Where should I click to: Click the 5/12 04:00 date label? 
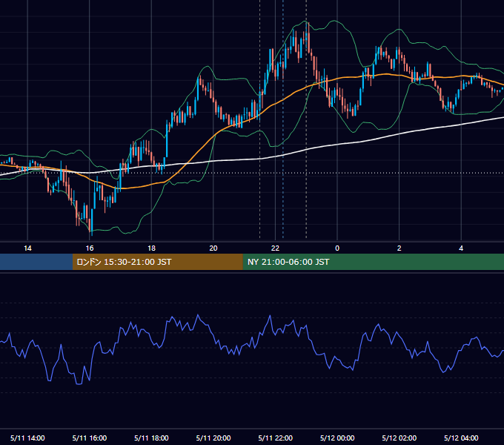pyautogui.click(x=461, y=438)
